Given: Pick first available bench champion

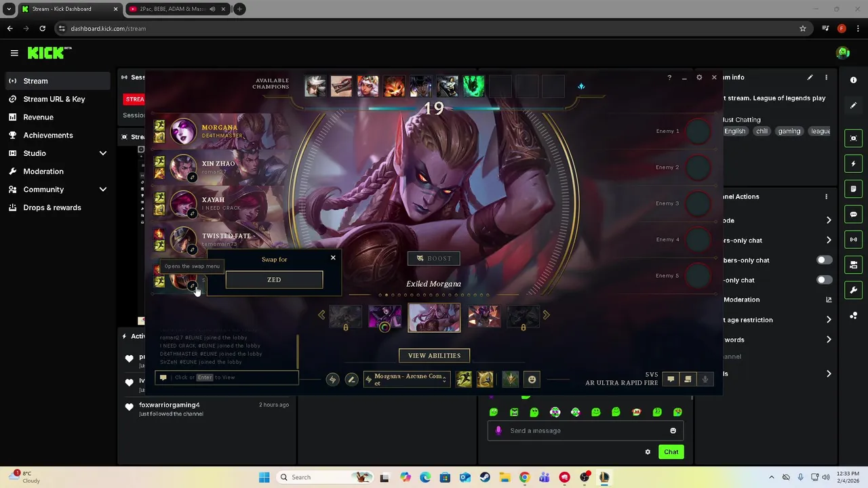Looking at the screenshot, I should [x=315, y=86].
